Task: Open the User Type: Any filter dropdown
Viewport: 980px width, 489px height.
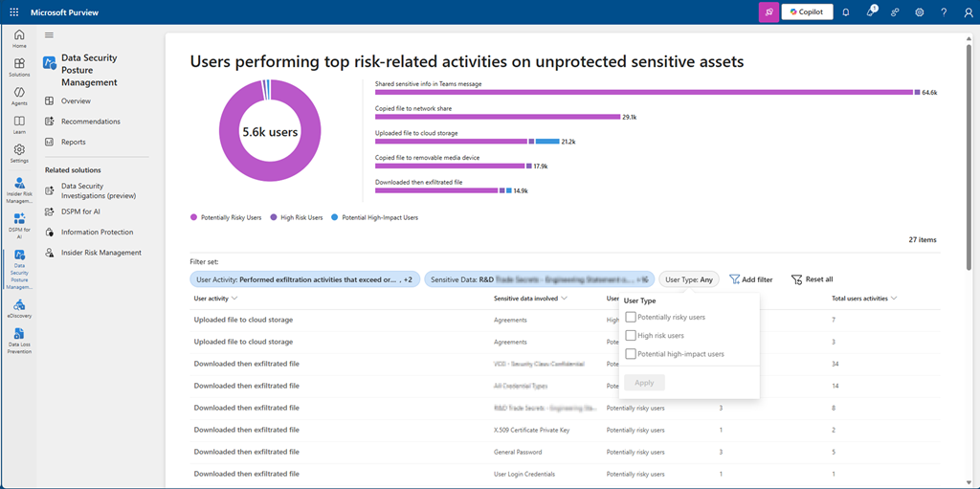Action: click(689, 279)
